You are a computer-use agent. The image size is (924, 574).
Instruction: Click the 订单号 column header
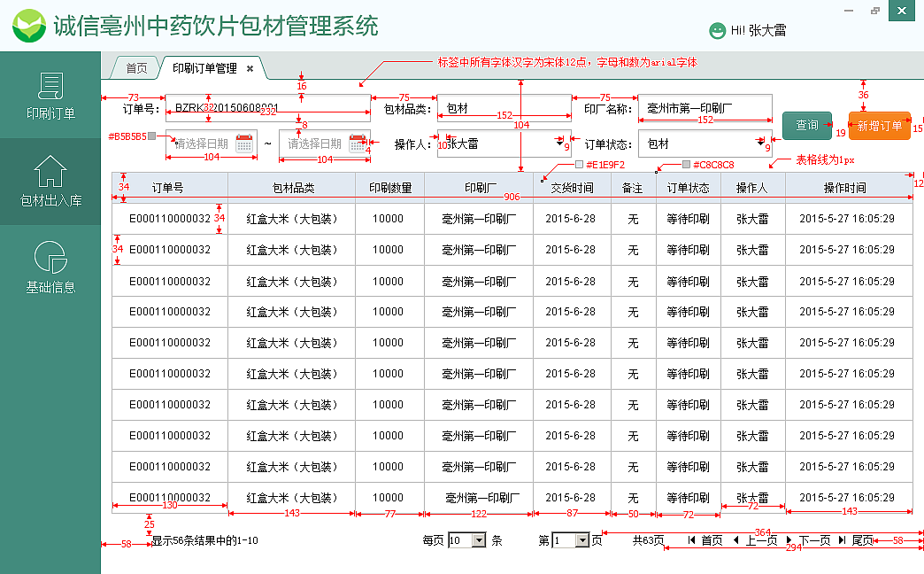[170, 188]
